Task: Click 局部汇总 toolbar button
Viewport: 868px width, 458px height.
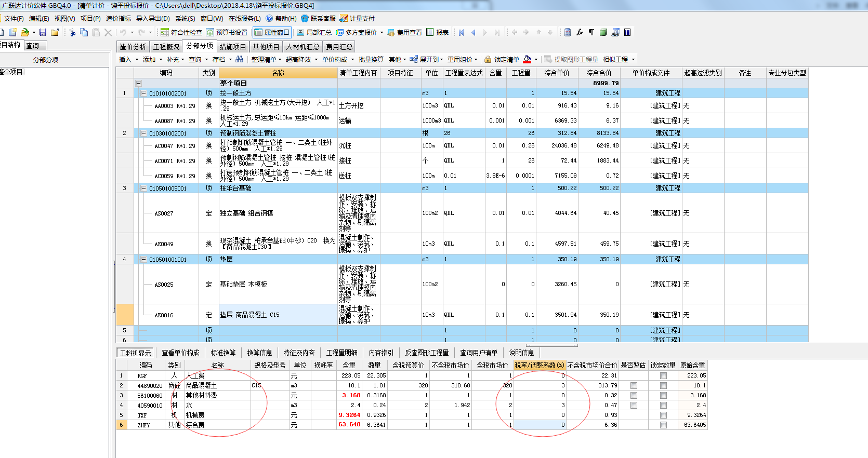Action: (314, 32)
